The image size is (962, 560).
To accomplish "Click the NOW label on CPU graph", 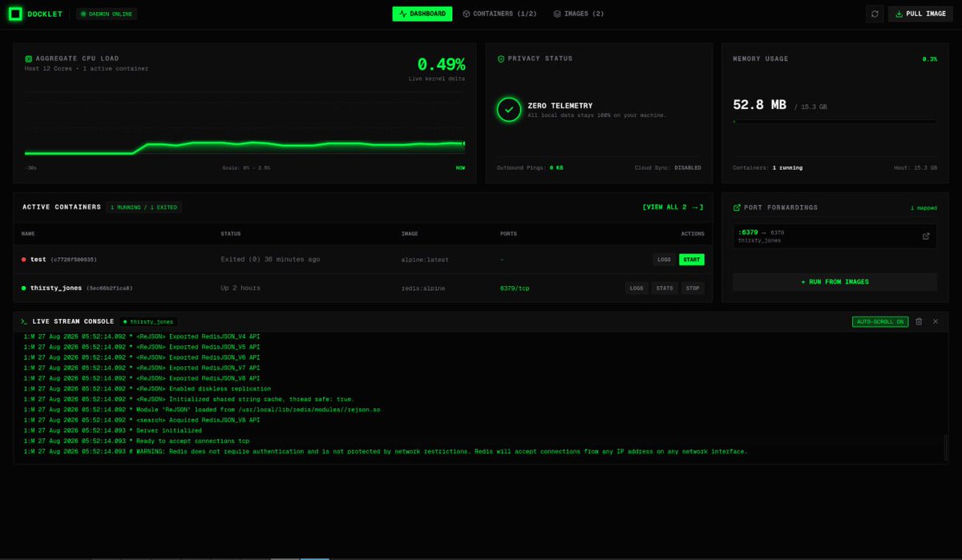I will click(x=460, y=167).
